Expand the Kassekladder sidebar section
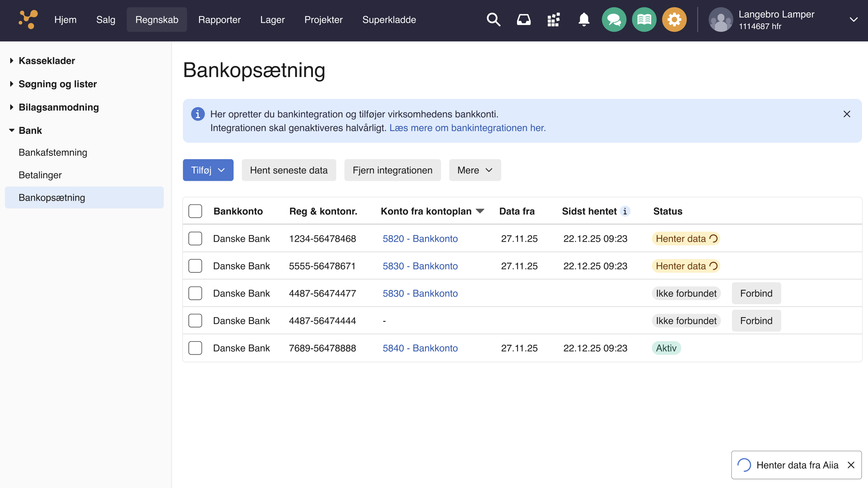This screenshot has height=488, width=868. (47, 61)
